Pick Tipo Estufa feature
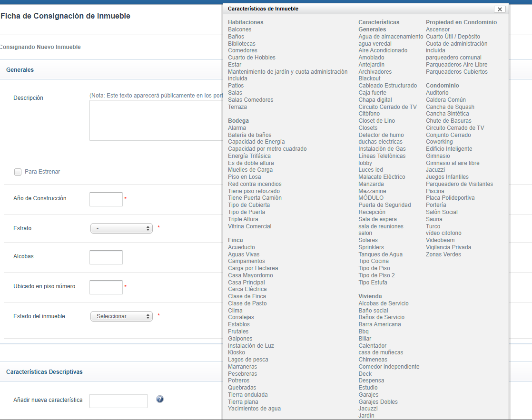This screenshot has height=420, width=532. tap(373, 282)
